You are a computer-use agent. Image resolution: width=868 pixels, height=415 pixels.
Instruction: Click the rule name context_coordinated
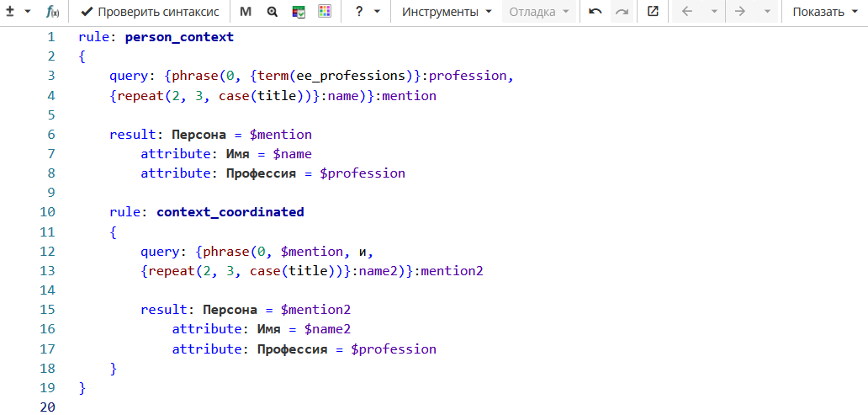[x=230, y=212]
